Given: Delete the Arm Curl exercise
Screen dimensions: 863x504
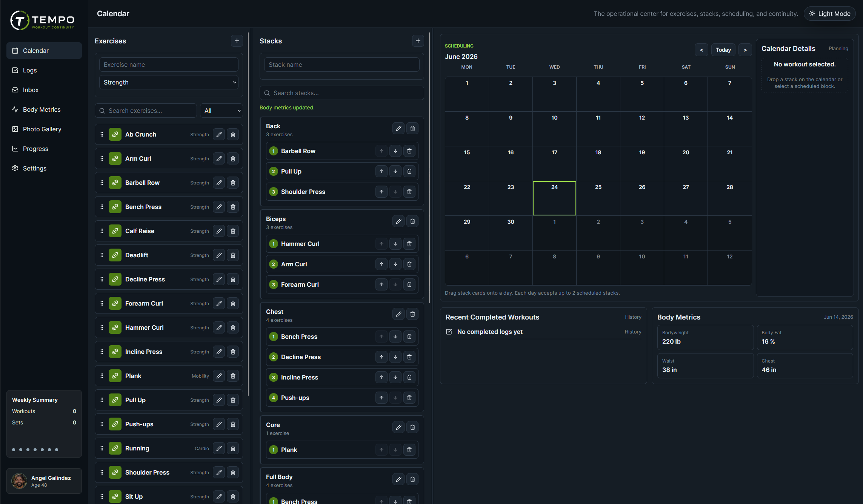Looking at the screenshot, I should (233, 158).
